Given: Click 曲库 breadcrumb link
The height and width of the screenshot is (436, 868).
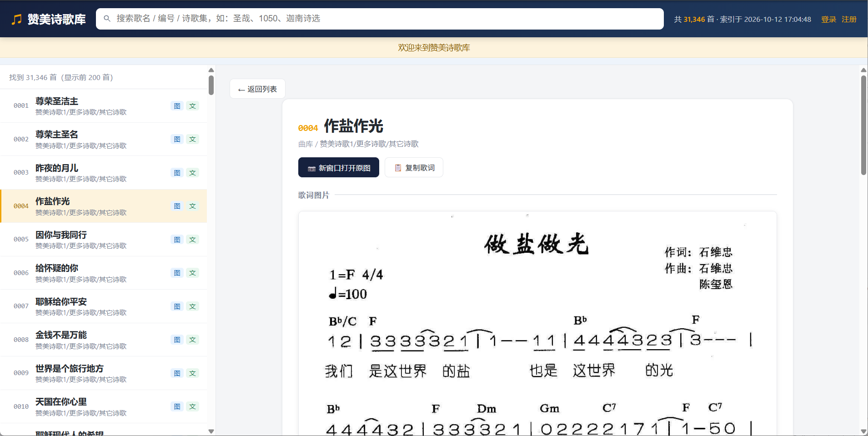Looking at the screenshot, I should (x=306, y=144).
